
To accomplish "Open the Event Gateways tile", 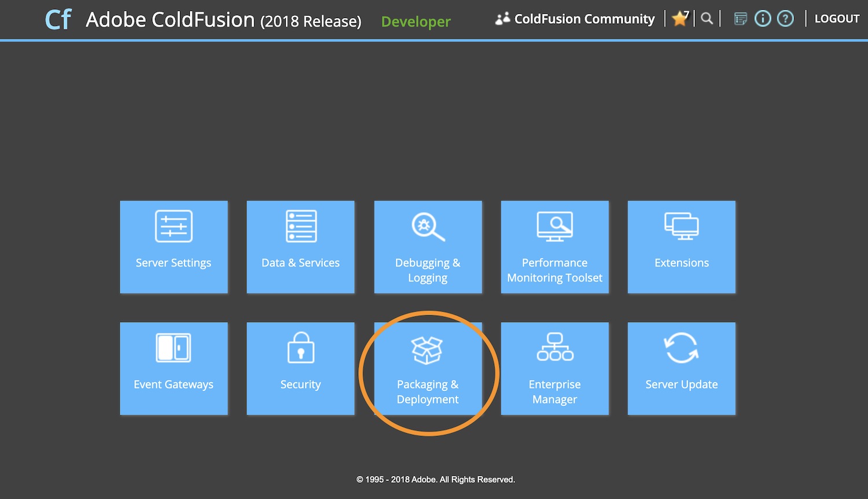I will tap(174, 368).
